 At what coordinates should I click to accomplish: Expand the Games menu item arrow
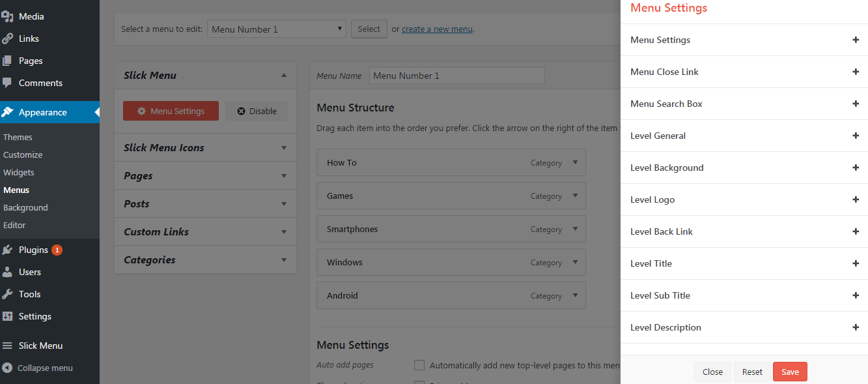pyautogui.click(x=575, y=196)
